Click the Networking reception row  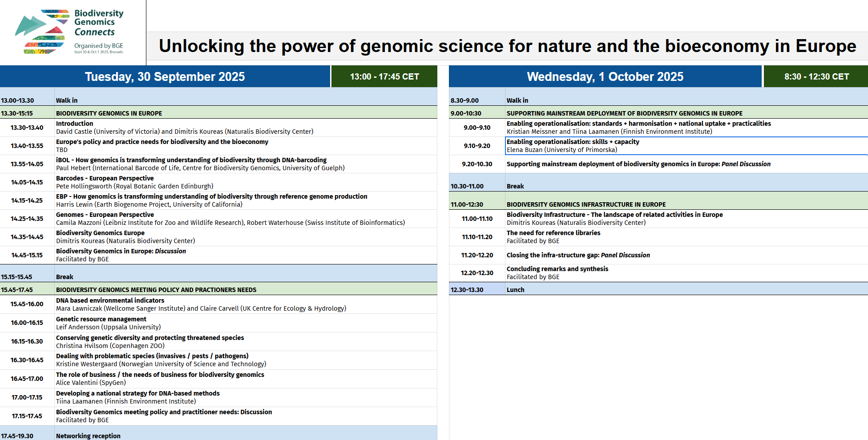[x=218, y=433]
